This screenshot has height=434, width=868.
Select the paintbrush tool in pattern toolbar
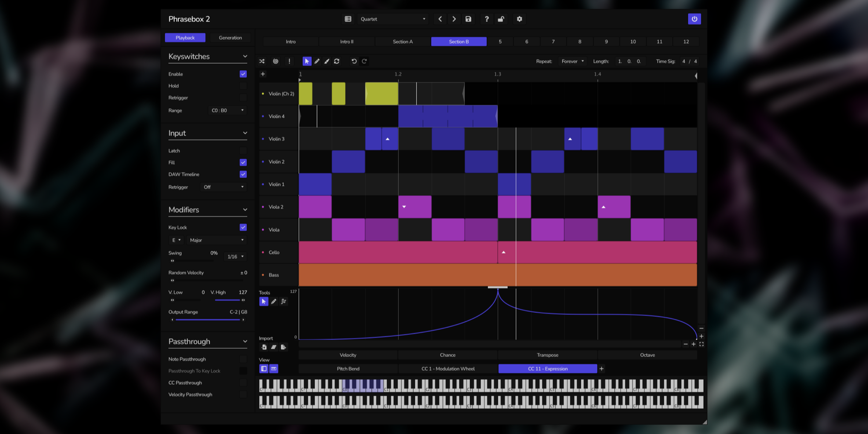pos(326,61)
